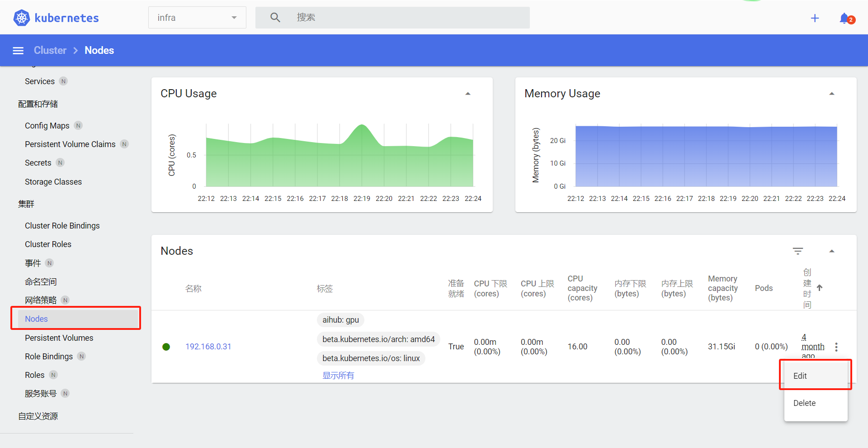Open 网络策略 in the sidebar
The width and height of the screenshot is (868, 448).
click(41, 300)
